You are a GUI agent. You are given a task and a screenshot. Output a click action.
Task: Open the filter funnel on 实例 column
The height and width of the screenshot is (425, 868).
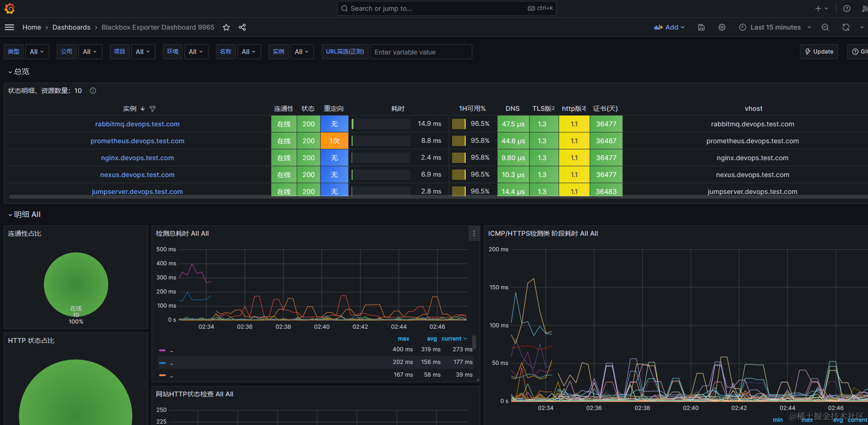[153, 108]
